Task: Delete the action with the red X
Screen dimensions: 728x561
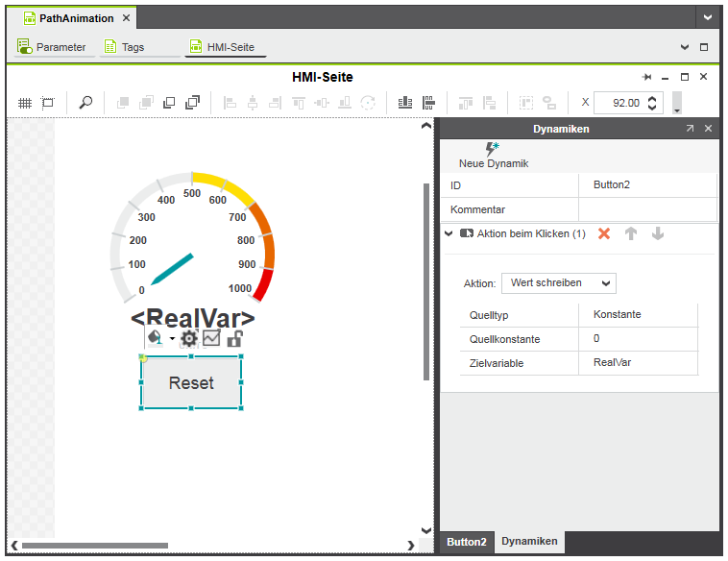Action: tap(604, 233)
